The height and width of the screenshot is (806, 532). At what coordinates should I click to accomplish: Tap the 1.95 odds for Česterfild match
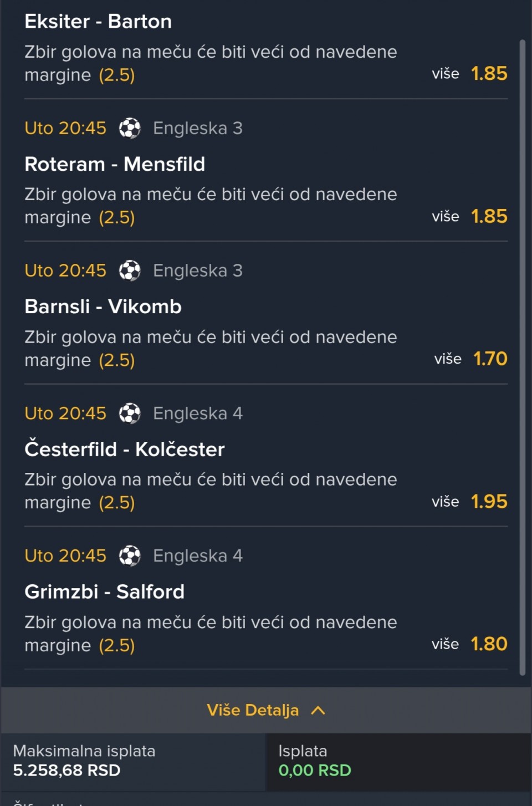[x=489, y=502]
